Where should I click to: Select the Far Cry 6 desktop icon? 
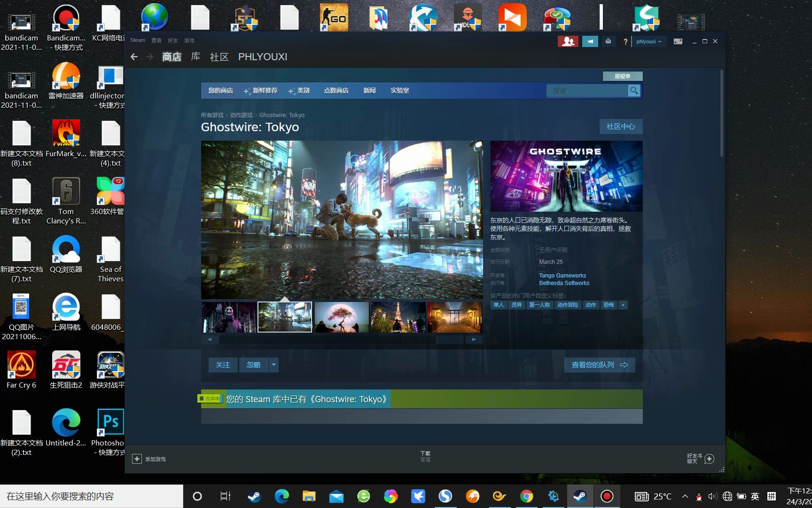(21, 370)
